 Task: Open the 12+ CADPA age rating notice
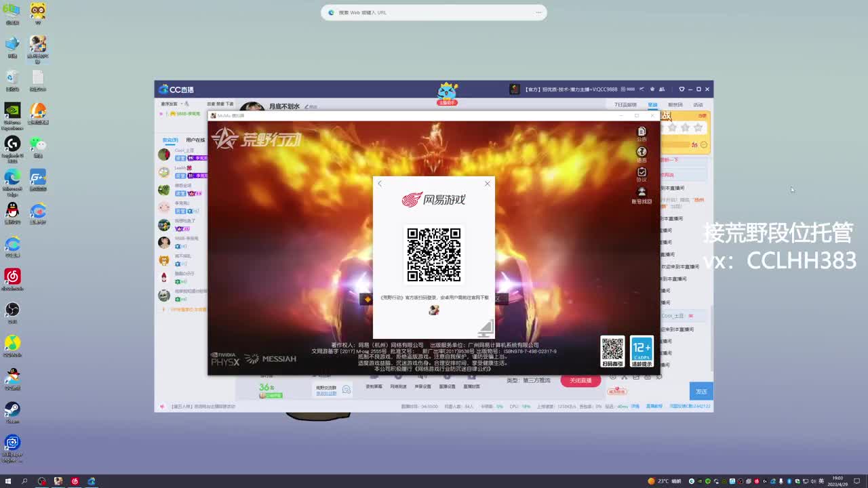tap(642, 352)
